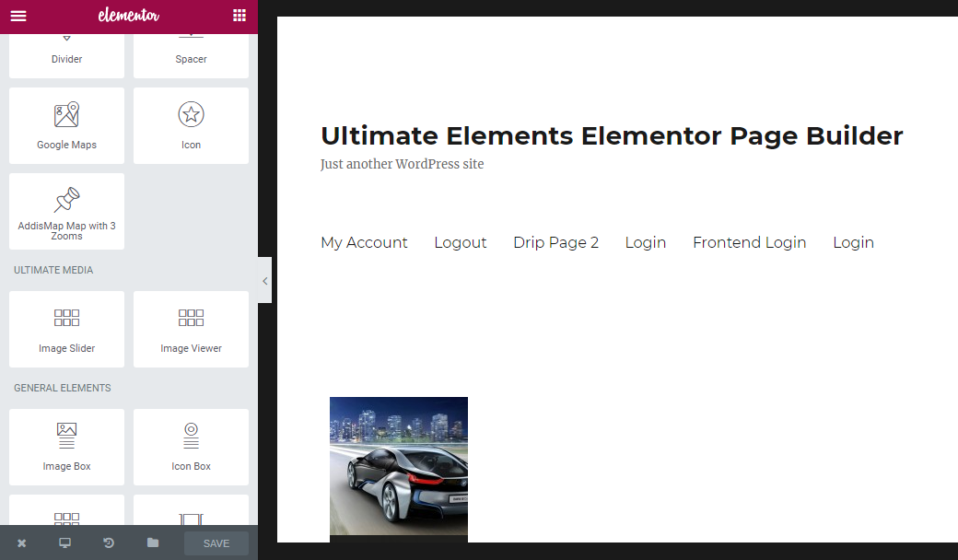Collapse the Elementor side panel
The image size is (958, 560).
(x=264, y=281)
